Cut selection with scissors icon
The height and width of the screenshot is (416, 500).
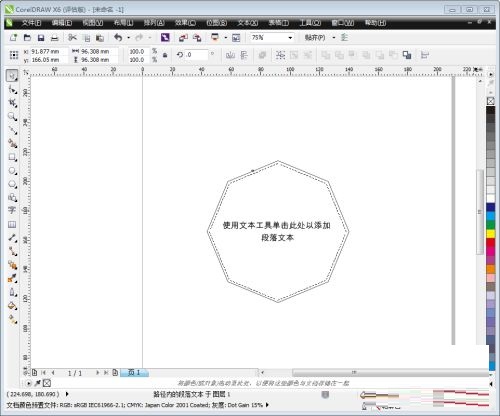(x=72, y=38)
